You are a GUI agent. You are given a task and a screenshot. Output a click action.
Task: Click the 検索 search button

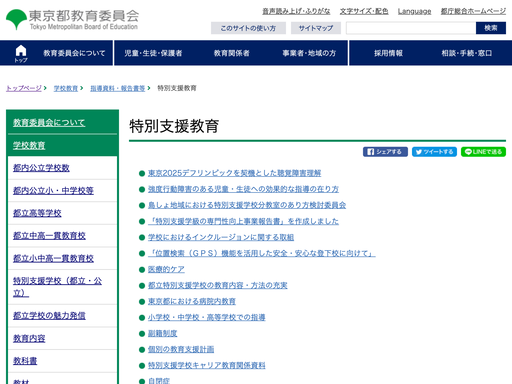(x=491, y=28)
